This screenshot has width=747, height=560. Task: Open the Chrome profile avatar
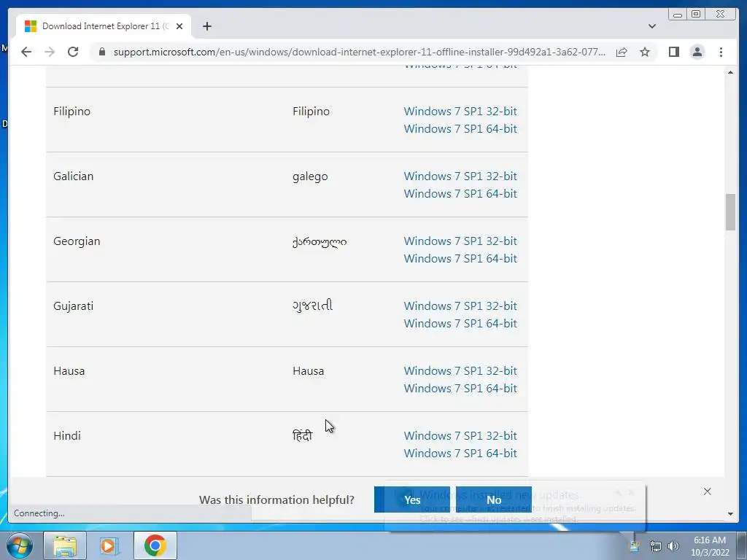tap(697, 52)
